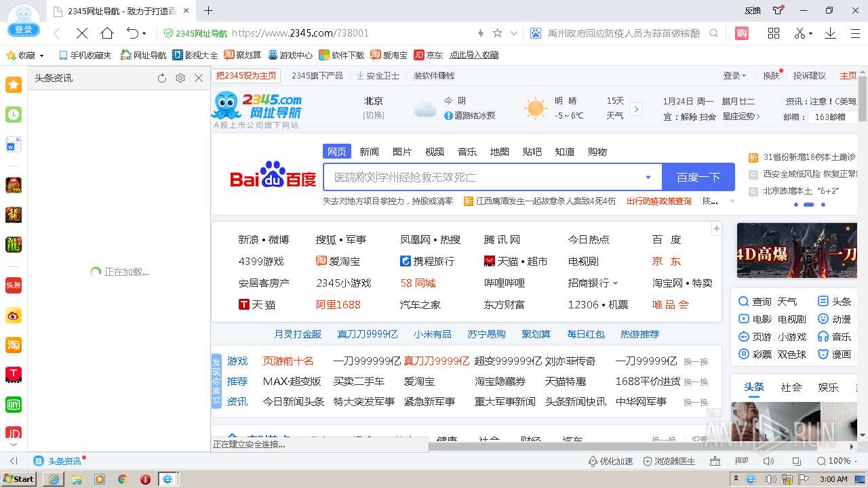Refresh the 头条资讯 side panel

tap(162, 78)
